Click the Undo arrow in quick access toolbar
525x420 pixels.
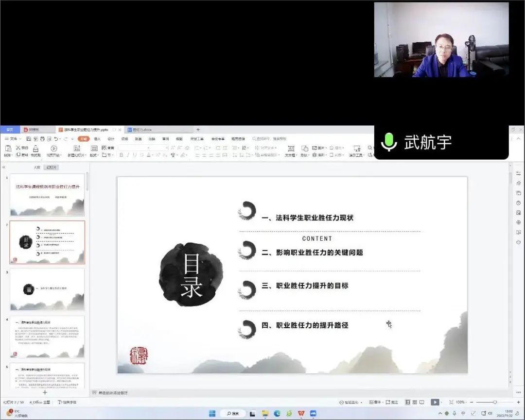pos(56,139)
